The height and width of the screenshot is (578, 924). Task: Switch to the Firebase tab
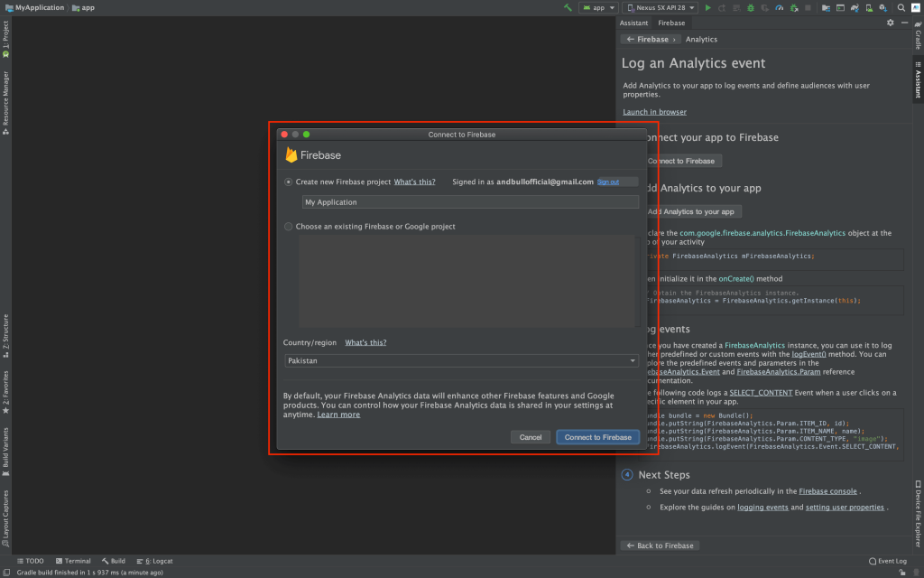(x=671, y=23)
